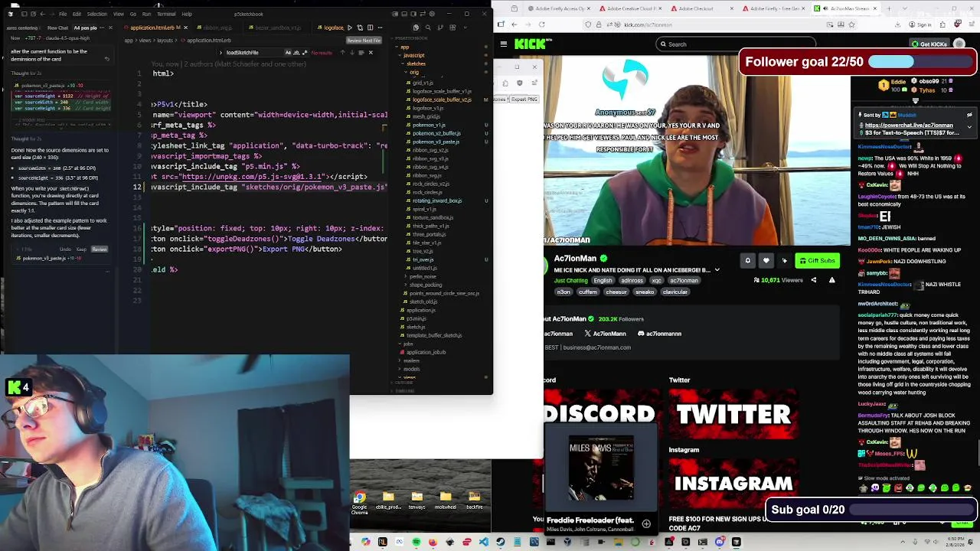
Task: Open the Spotify icon in taskbar
Action: click(416, 542)
